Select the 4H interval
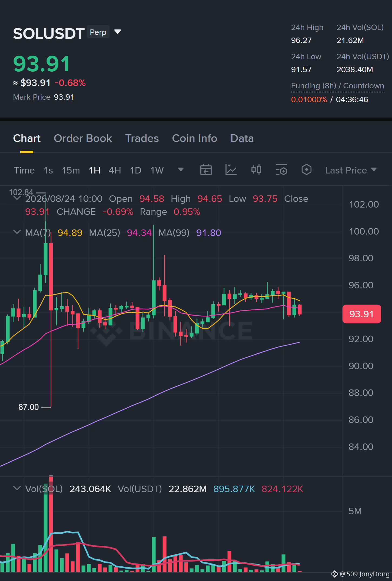Screen dimensions: 392x581 (115, 170)
